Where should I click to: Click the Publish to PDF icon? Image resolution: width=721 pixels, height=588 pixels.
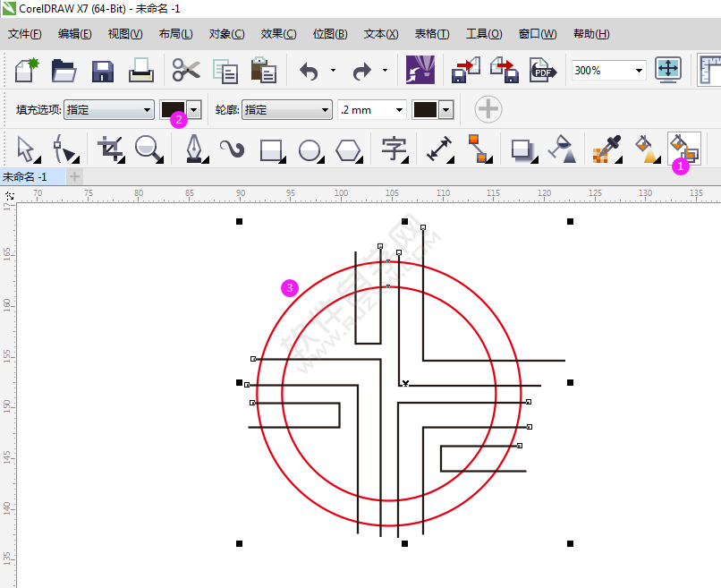click(543, 69)
